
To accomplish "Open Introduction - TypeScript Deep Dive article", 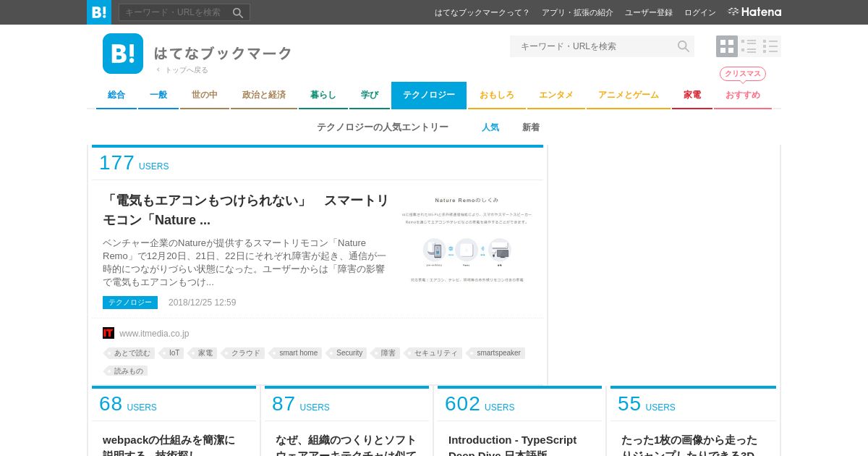I will 512,444.
